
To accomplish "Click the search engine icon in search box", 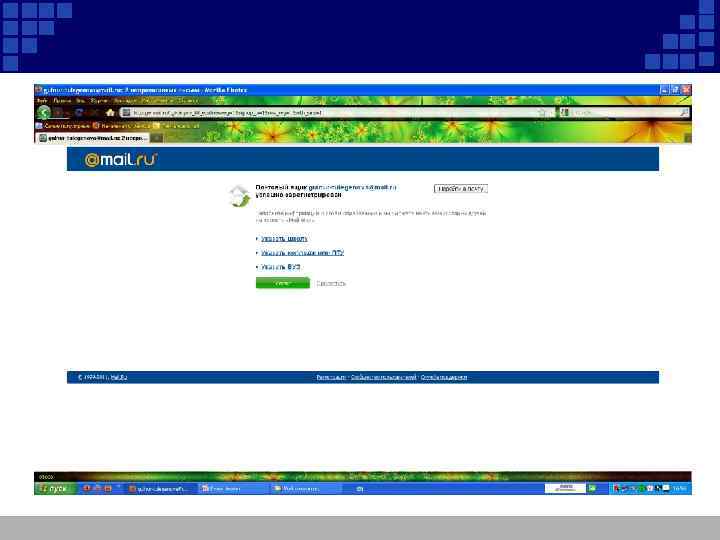I will click(564, 112).
